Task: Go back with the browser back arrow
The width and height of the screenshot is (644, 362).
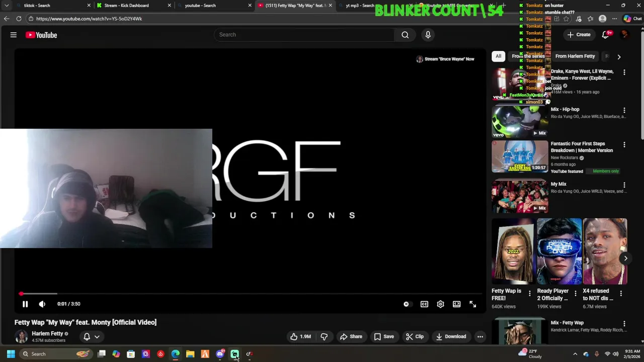Action: (x=7, y=19)
